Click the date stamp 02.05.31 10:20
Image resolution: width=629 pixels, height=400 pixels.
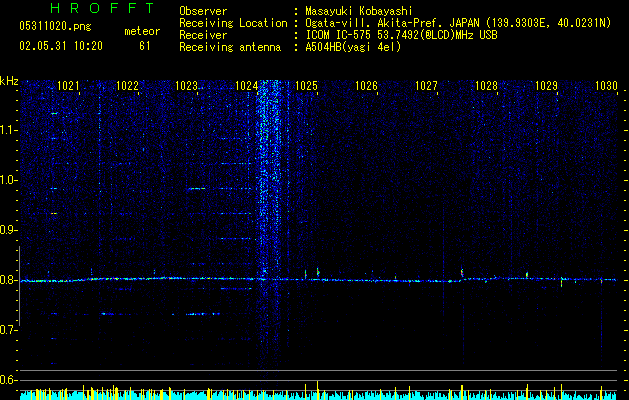(x=61, y=46)
